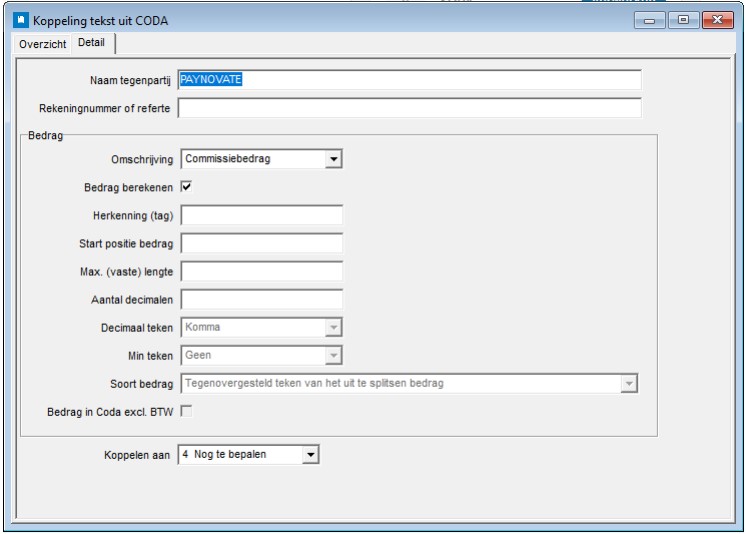Minimize the Koppeling tekst uit CODA window
Screen dimensions: 746x534
coord(650,20)
